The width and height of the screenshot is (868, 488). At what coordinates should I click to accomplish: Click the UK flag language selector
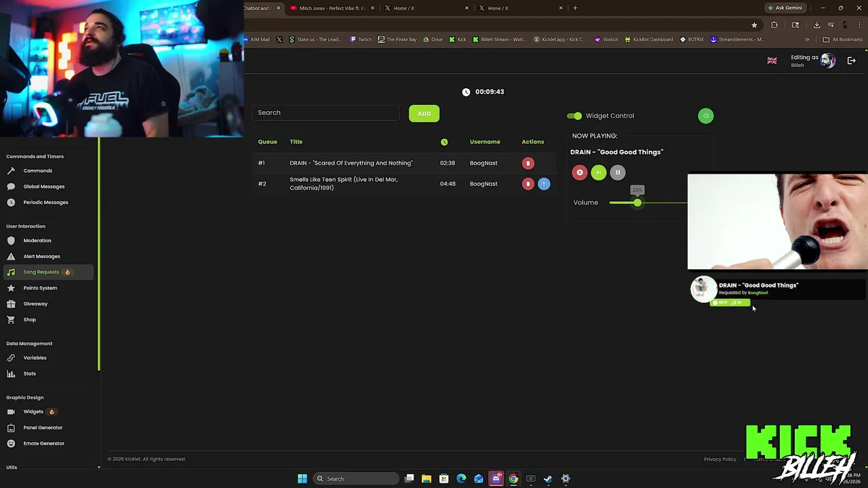pyautogui.click(x=772, y=61)
